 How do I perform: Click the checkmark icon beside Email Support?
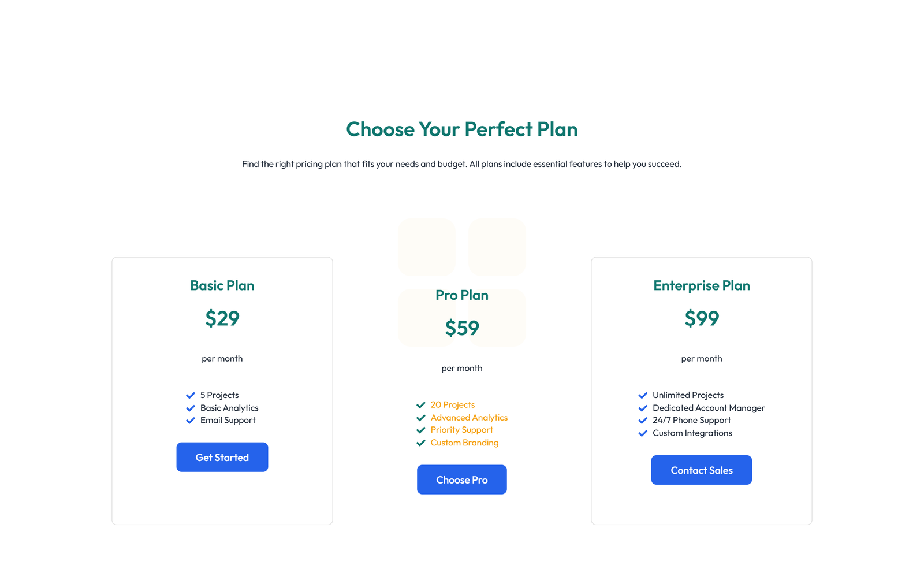191,421
